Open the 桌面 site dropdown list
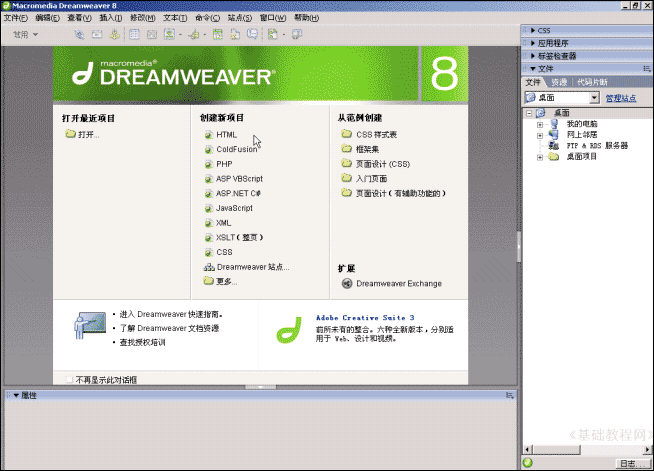The image size is (654, 471). click(594, 98)
